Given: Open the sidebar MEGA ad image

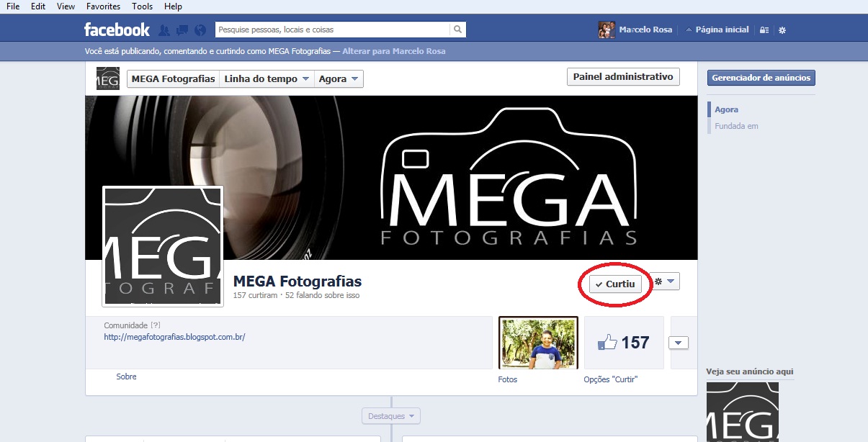Looking at the screenshot, I should (743, 412).
